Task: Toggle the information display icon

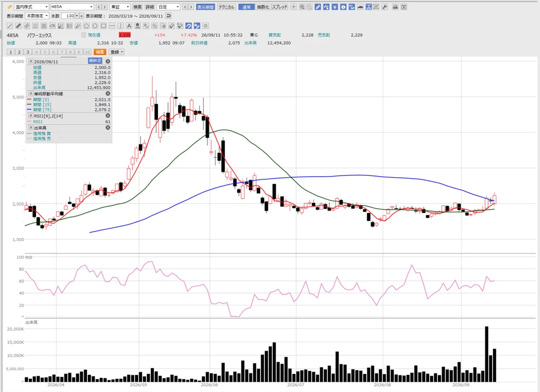Action: (343, 7)
